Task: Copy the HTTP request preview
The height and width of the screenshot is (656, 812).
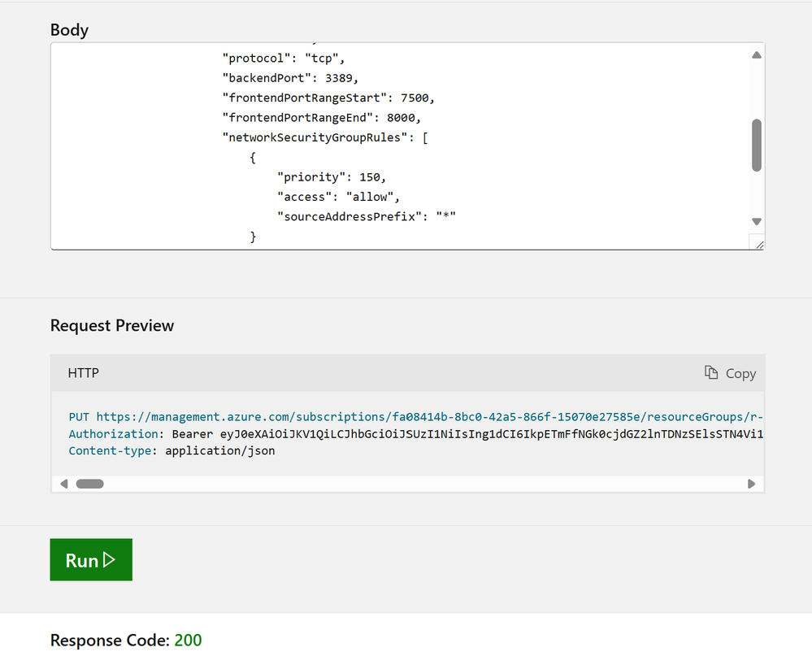Action: click(x=730, y=373)
